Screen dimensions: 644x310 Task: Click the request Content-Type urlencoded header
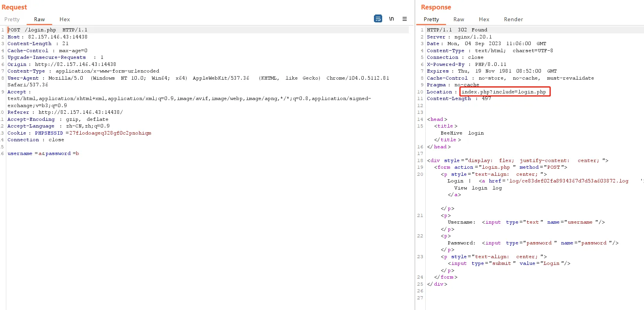coord(83,71)
